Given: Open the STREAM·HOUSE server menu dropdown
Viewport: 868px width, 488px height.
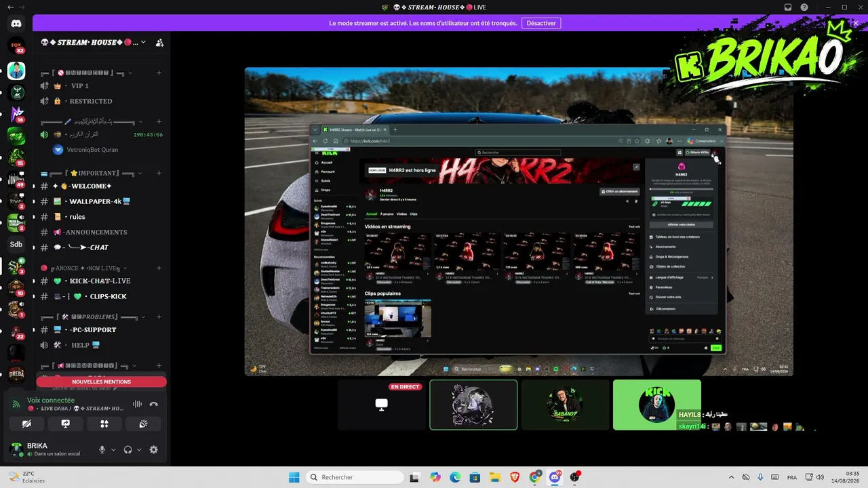Looking at the screenshot, I should 143,42.
